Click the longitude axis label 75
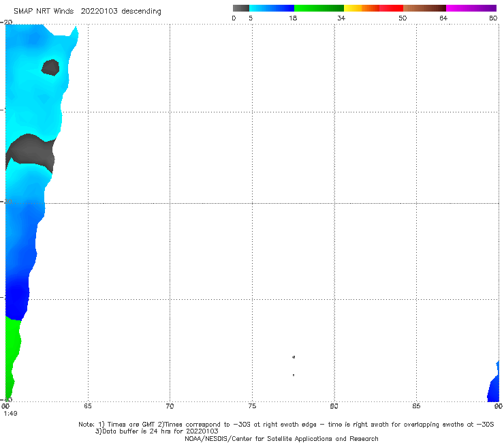Image resolution: width=504 pixels, height=443 pixels. [x=252, y=406]
